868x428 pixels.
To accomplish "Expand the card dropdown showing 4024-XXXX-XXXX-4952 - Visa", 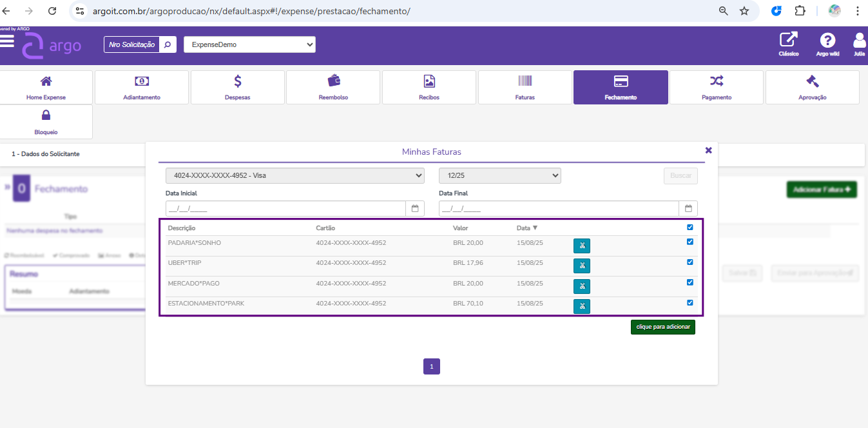I will [294, 176].
